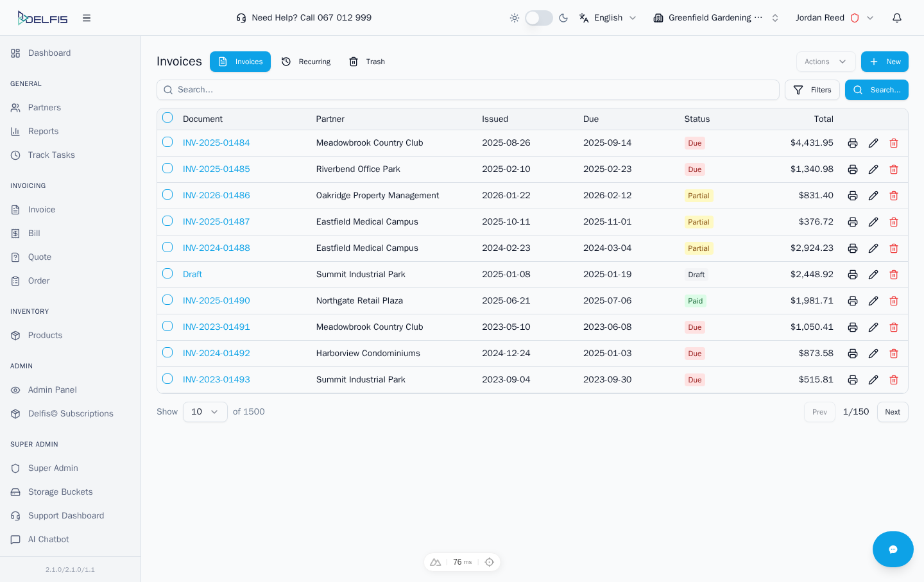This screenshot has height=582, width=924.
Task: Open the Products inventory section
Action: click(x=45, y=335)
